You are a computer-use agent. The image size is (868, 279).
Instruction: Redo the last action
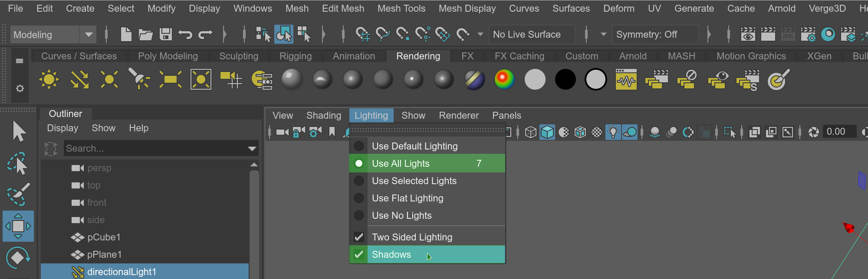[205, 34]
